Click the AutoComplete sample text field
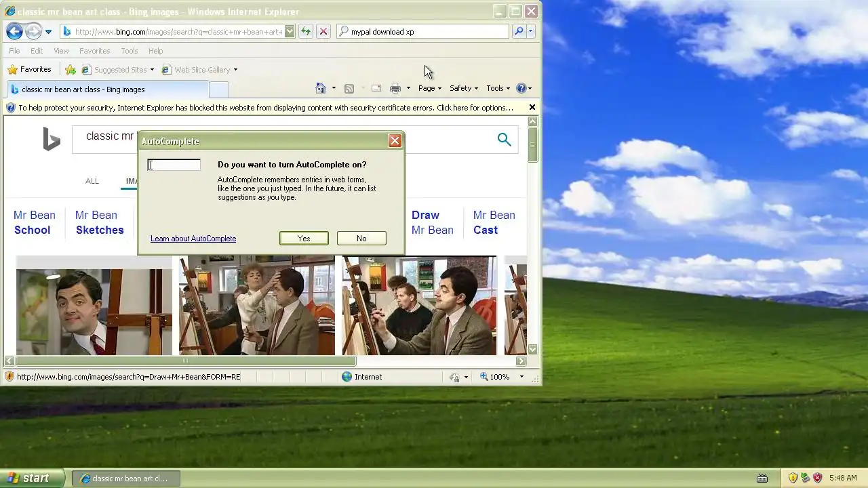Viewport: 868px width, 488px height. [174, 165]
